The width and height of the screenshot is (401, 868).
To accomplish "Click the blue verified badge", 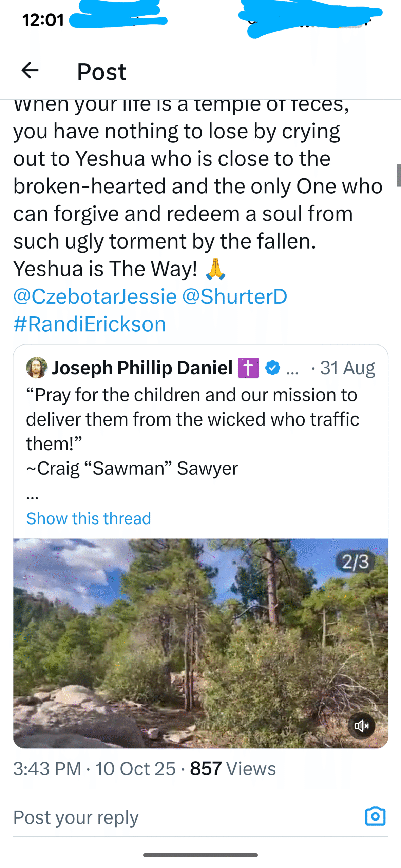I will click(272, 368).
